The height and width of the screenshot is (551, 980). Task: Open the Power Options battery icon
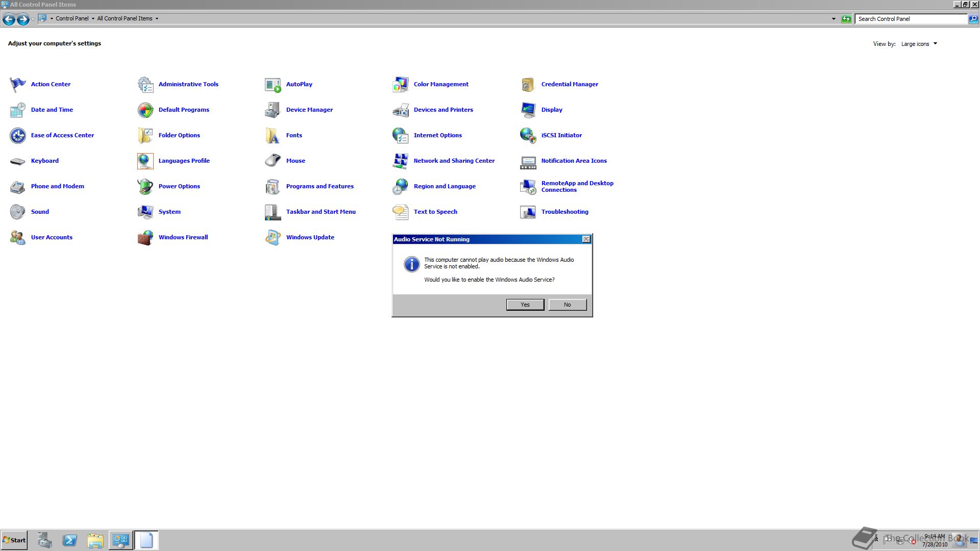tap(145, 186)
